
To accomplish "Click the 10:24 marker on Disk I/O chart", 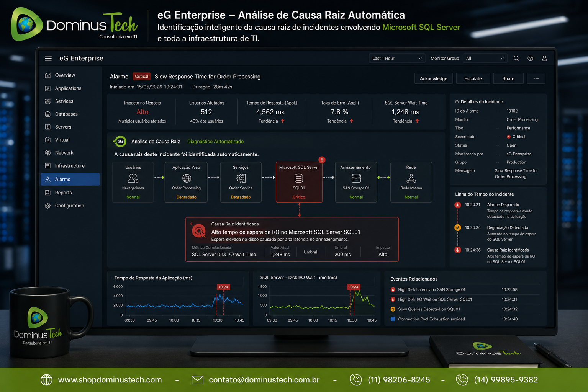I will coord(354,287).
